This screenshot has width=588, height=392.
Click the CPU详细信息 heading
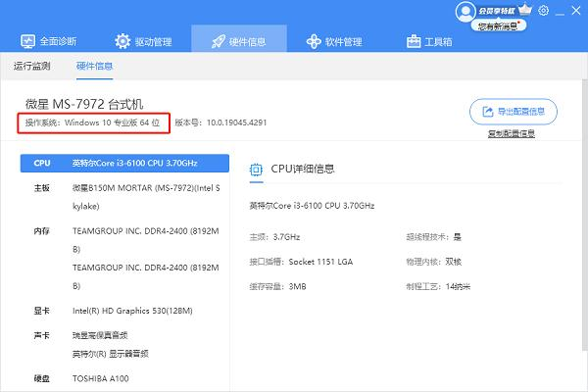click(x=303, y=169)
